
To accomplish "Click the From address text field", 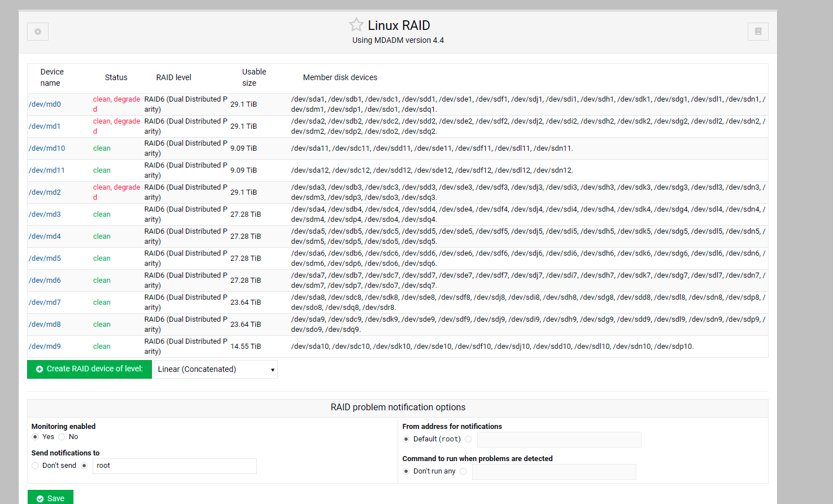I will 559,440.
